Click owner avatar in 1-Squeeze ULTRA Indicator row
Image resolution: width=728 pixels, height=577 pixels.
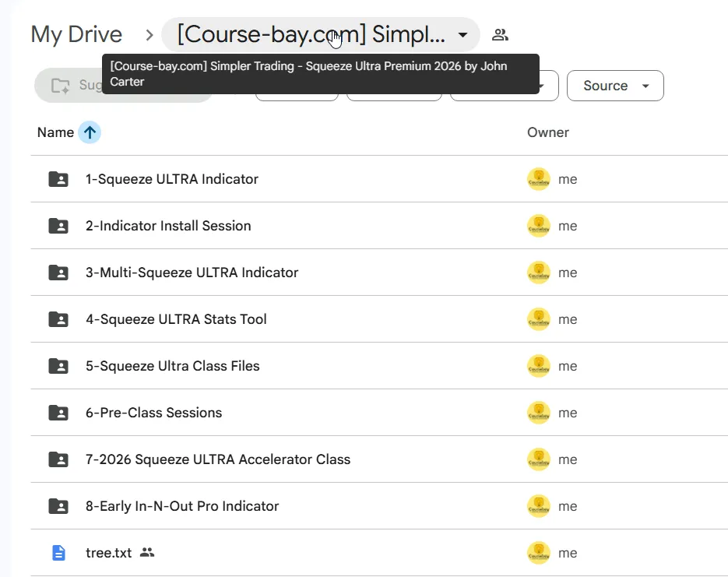tap(539, 179)
